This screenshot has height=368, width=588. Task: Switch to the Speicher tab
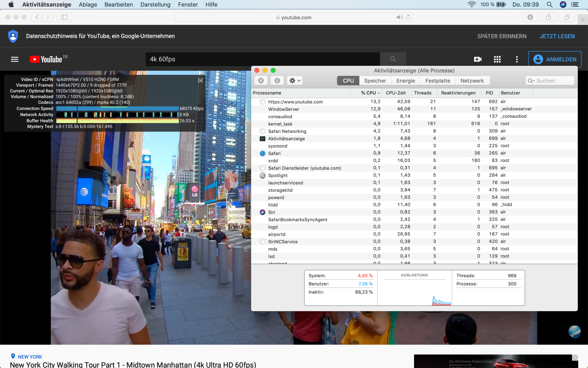tap(375, 81)
